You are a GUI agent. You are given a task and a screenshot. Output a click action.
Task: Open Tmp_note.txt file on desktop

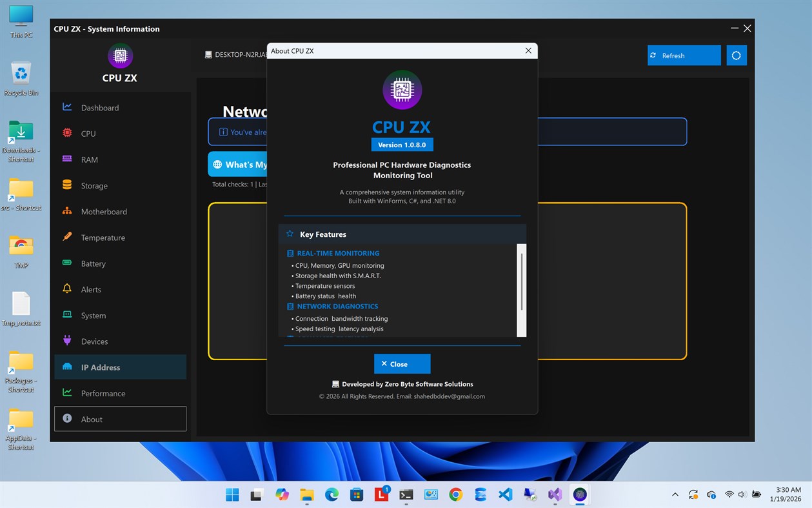[21, 309]
